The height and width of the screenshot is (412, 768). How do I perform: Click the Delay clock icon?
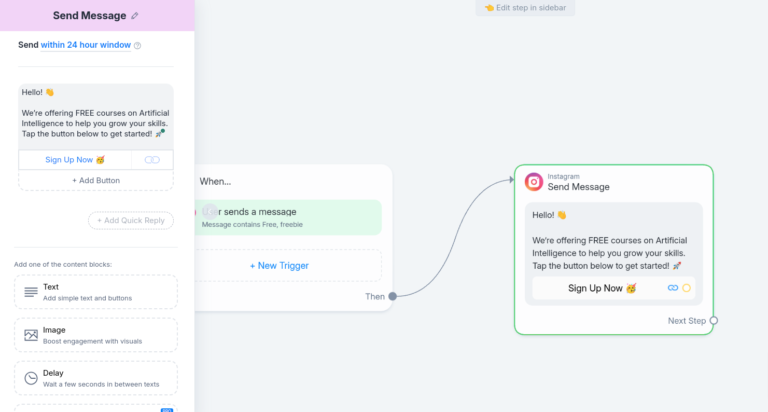(x=31, y=378)
